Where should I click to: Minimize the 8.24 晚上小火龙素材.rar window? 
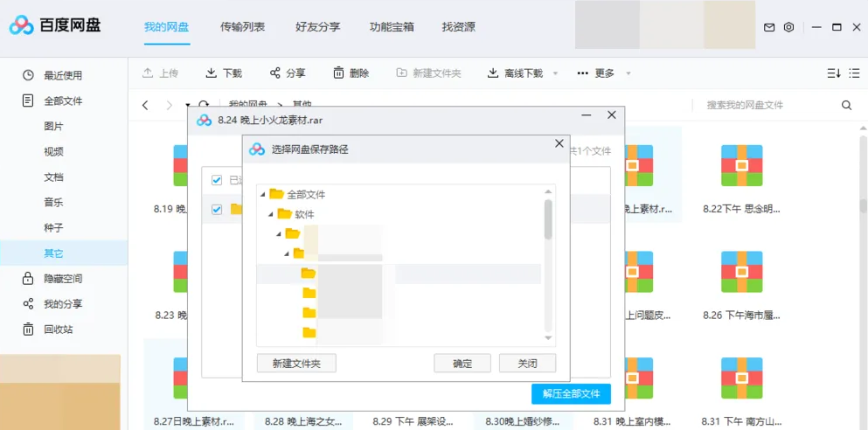[x=587, y=115]
